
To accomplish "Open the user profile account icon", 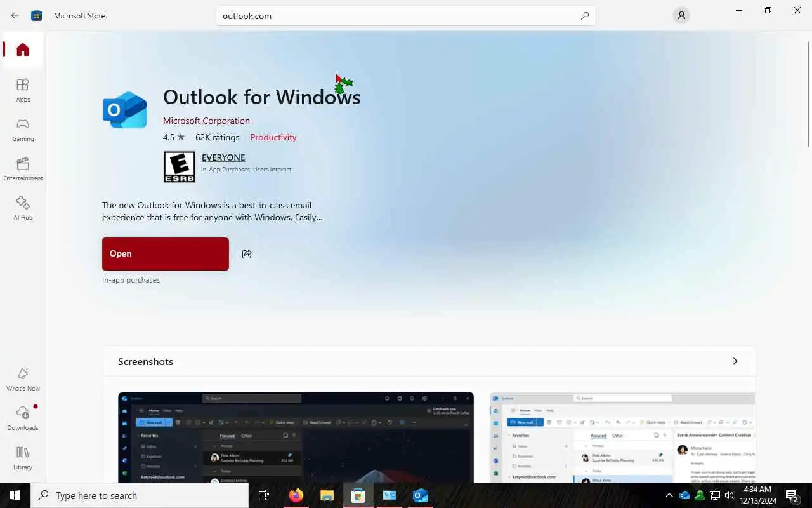I will coord(681,16).
